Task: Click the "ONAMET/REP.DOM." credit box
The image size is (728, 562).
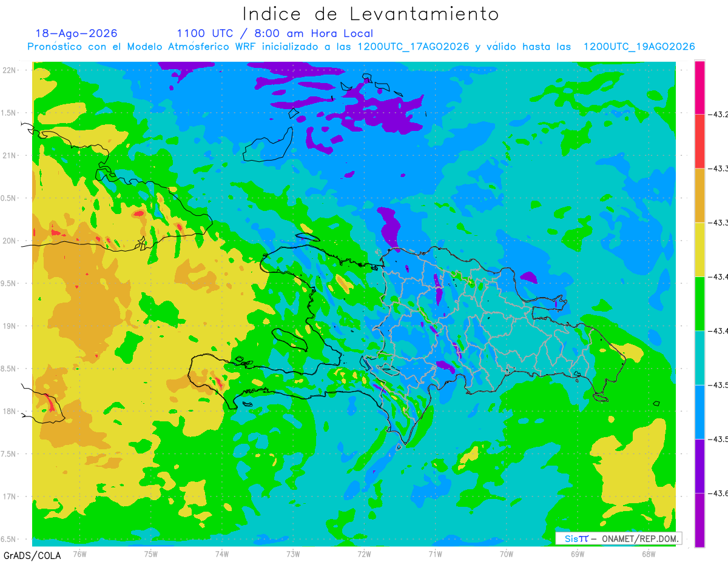Action: 618,538
